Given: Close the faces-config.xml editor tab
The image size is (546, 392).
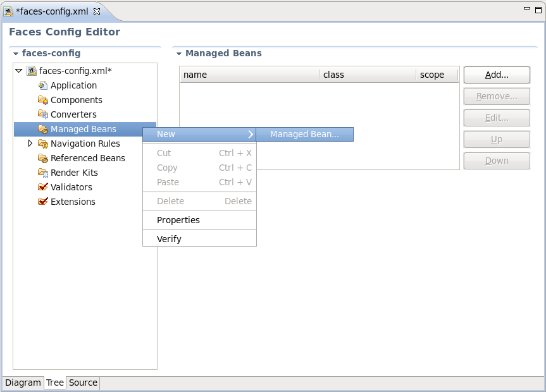Looking at the screenshot, I should [97, 11].
